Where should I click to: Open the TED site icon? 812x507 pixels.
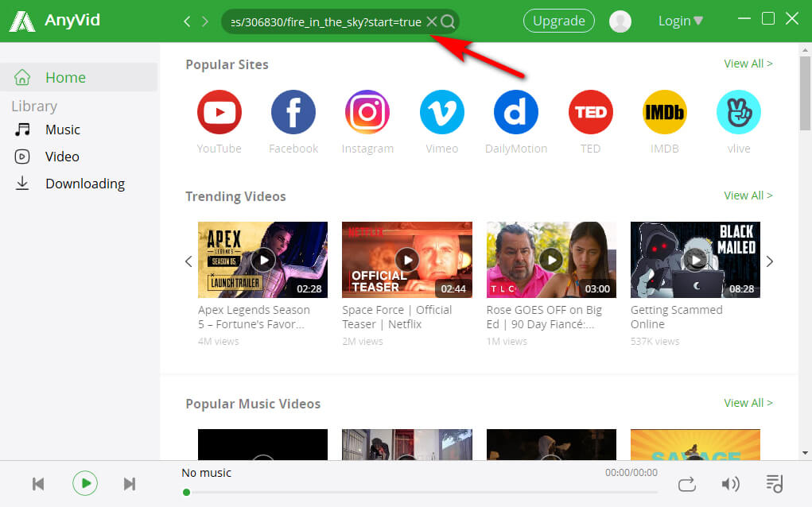point(590,112)
